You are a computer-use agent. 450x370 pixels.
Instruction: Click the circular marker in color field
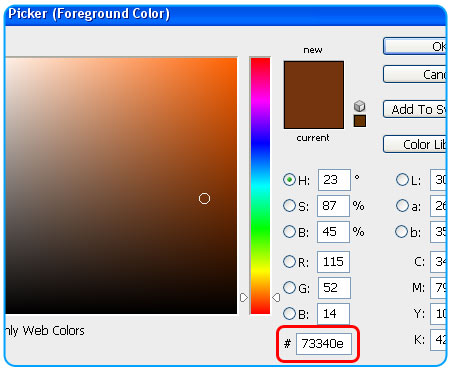204,198
